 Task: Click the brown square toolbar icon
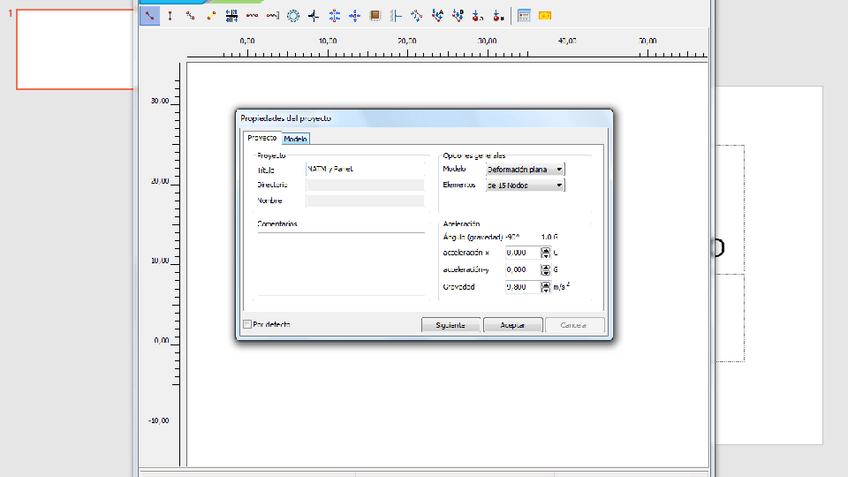tap(375, 16)
